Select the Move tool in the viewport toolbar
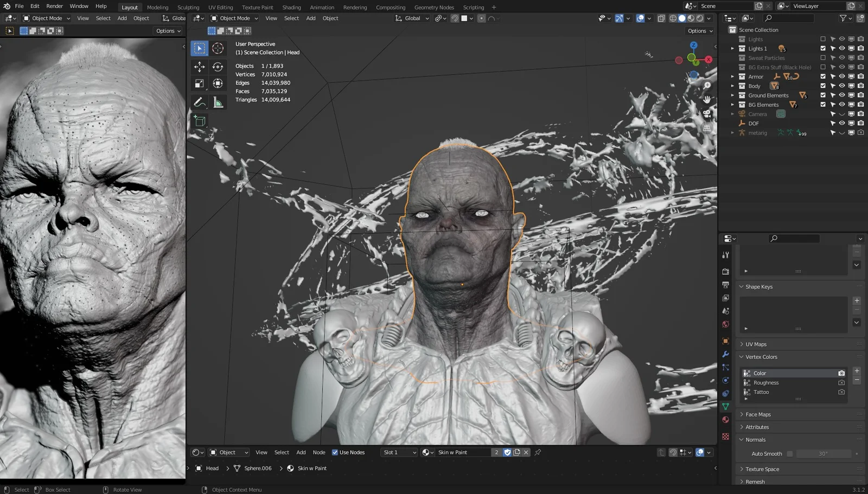The height and width of the screenshot is (494, 868). tap(200, 66)
